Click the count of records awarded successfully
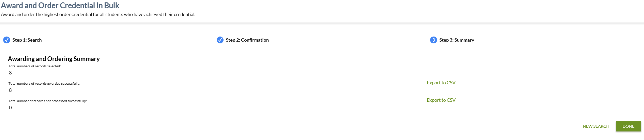644x140 pixels. click(10, 90)
